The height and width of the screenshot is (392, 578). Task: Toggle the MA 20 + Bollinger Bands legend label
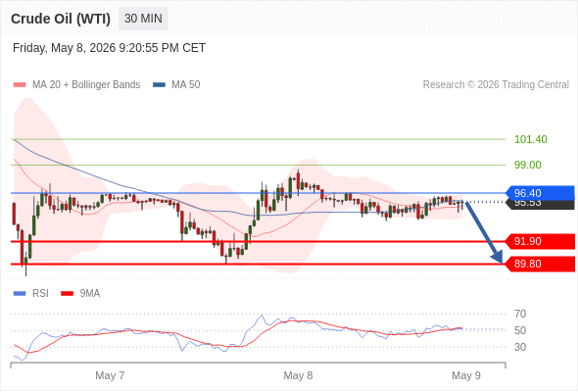point(86,85)
